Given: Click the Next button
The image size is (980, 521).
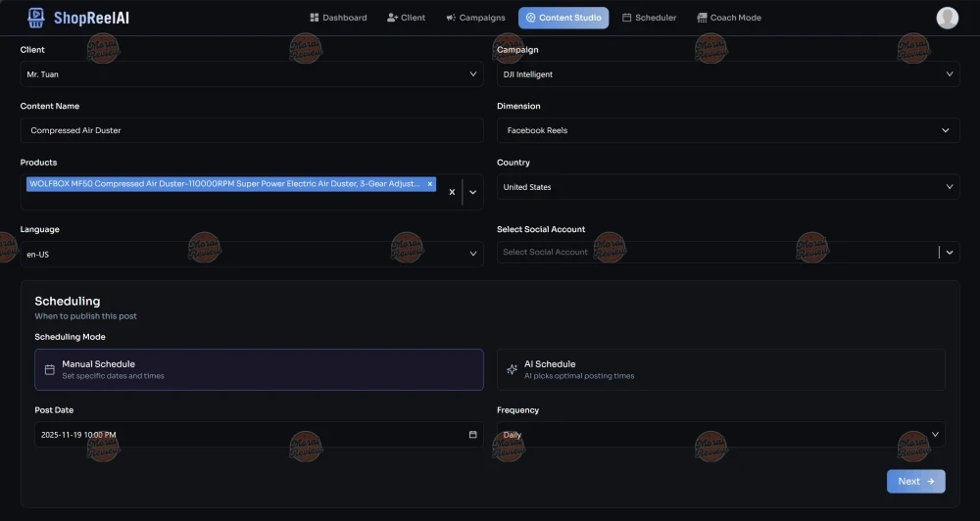Looking at the screenshot, I should click(915, 481).
